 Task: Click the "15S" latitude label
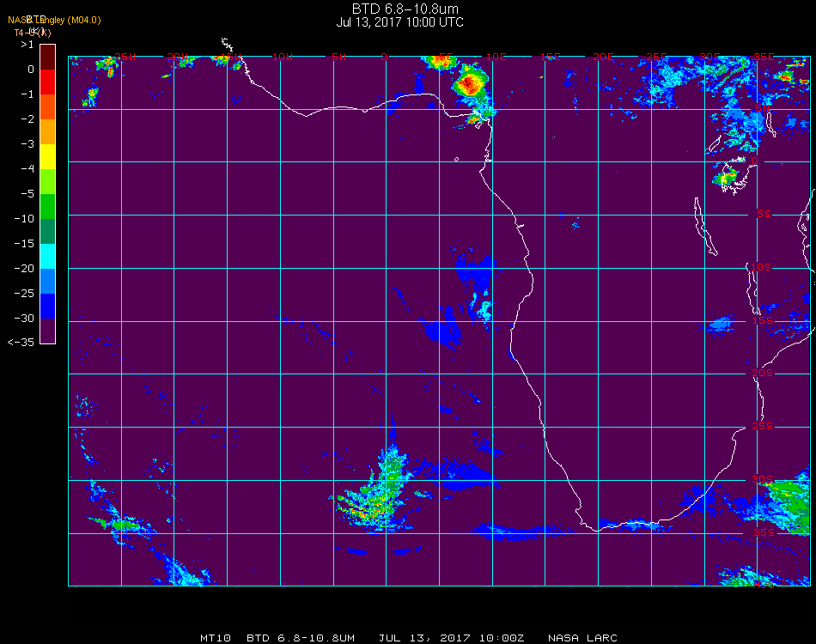(x=763, y=320)
